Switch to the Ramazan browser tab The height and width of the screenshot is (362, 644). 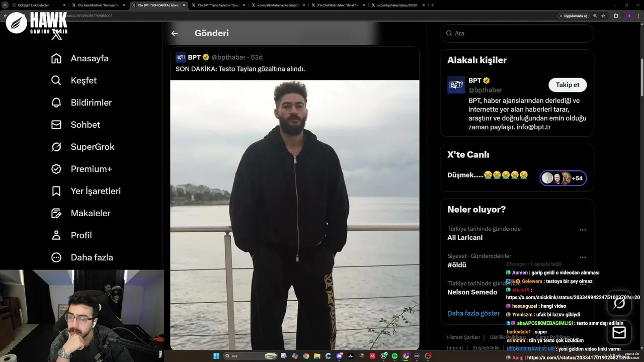pyautogui.click(x=100, y=5)
